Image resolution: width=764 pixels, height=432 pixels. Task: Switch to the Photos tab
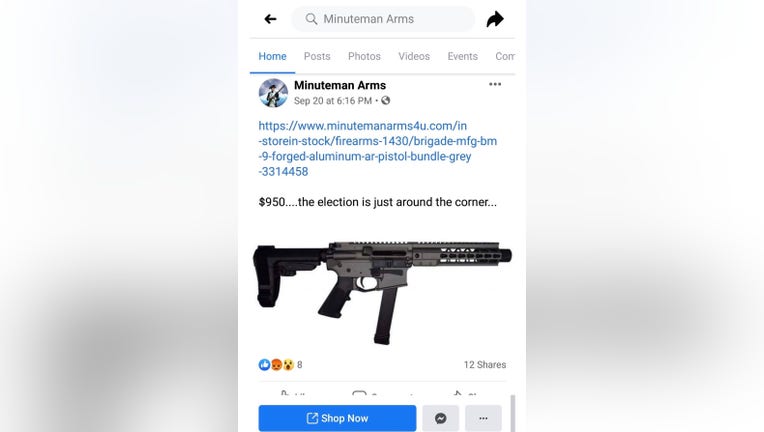[364, 56]
